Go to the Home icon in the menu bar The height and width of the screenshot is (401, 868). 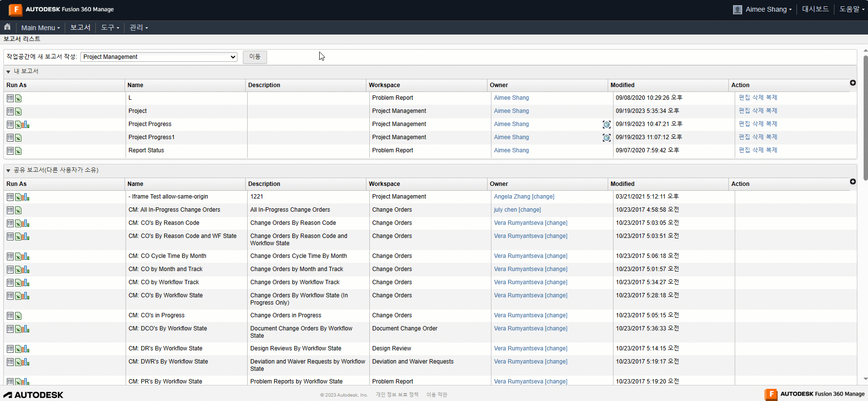click(x=7, y=27)
